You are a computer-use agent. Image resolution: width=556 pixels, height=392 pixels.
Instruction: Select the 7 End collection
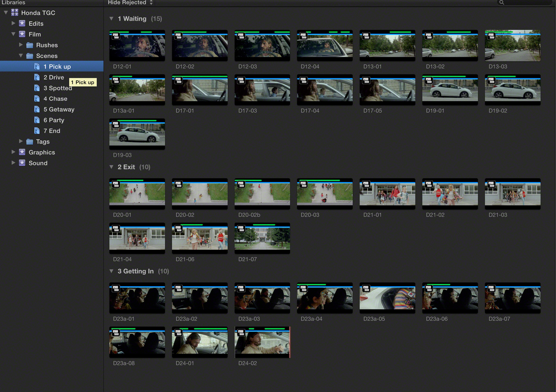[x=52, y=131]
